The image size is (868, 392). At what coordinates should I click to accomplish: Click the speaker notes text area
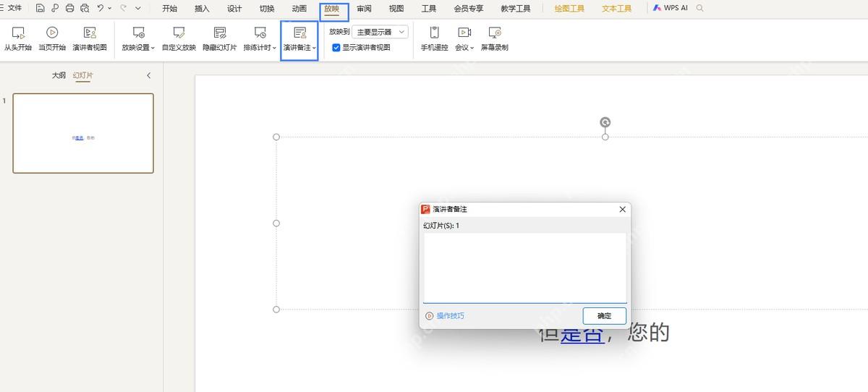[524, 268]
